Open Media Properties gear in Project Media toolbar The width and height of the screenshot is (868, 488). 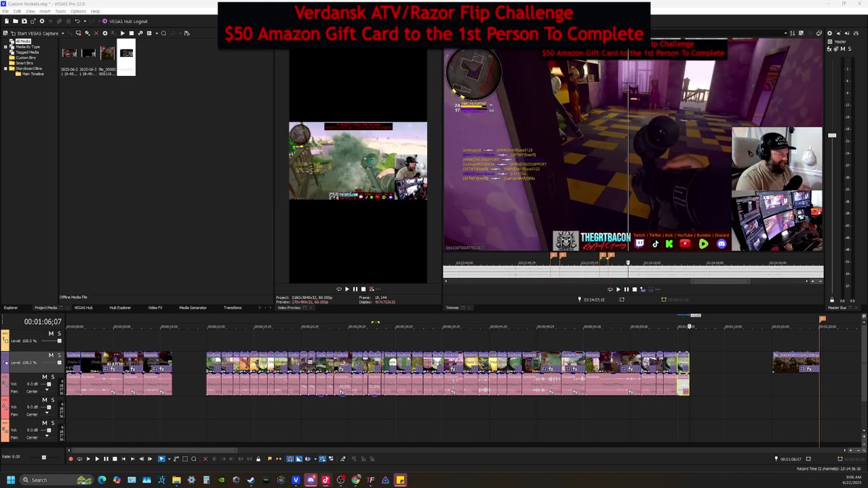point(105,33)
